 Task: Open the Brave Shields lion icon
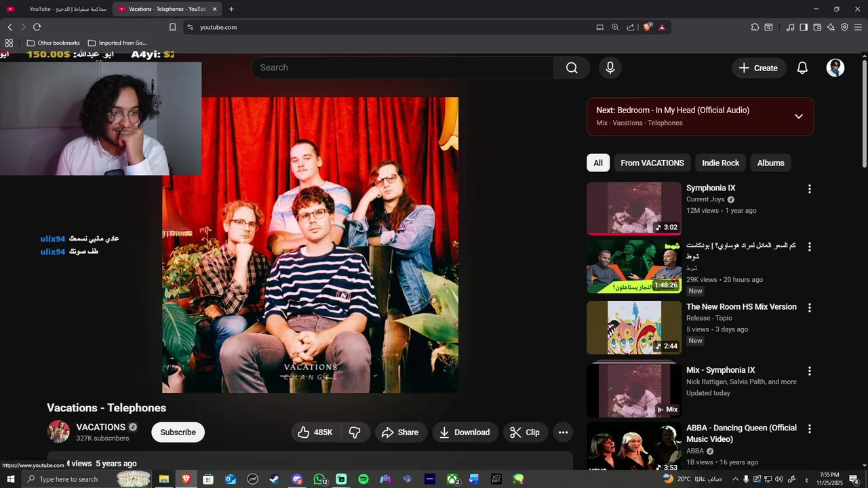[648, 27]
